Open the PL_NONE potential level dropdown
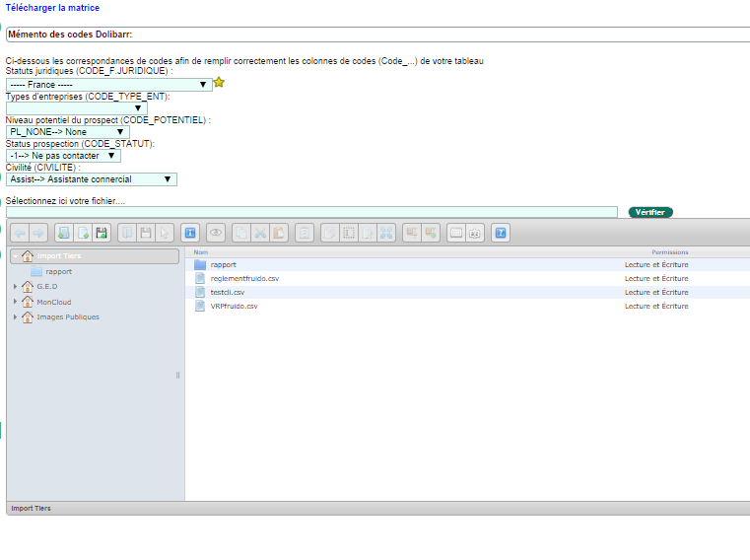 point(67,132)
